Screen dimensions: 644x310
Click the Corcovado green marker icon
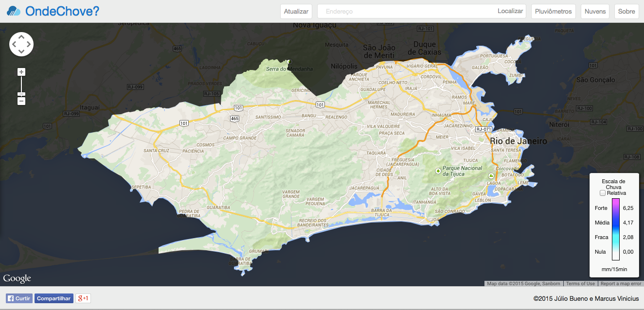(x=491, y=175)
